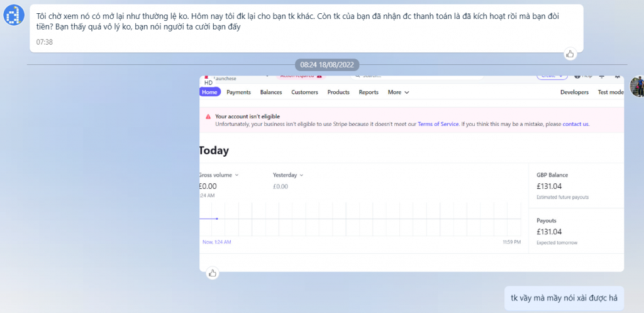Click the red warning triangle in the alert
Image resolution: width=644 pixels, height=313 pixels.
[x=208, y=117]
